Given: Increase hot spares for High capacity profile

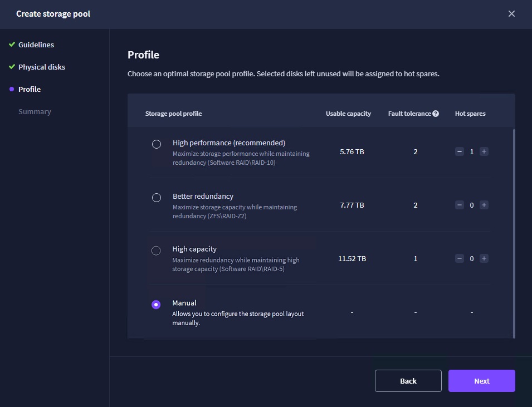Looking at the screenshot, I should 484,258.
